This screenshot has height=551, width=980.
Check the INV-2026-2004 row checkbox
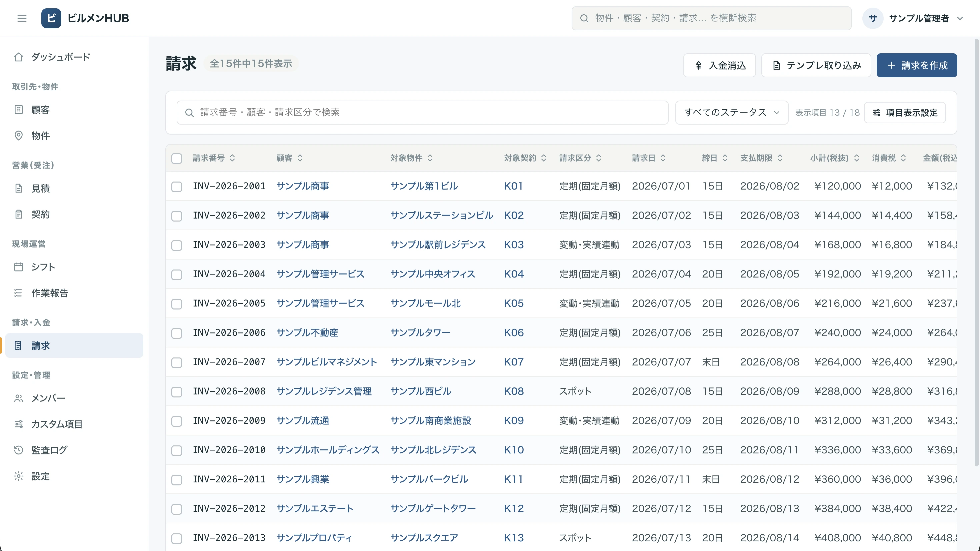177,275
